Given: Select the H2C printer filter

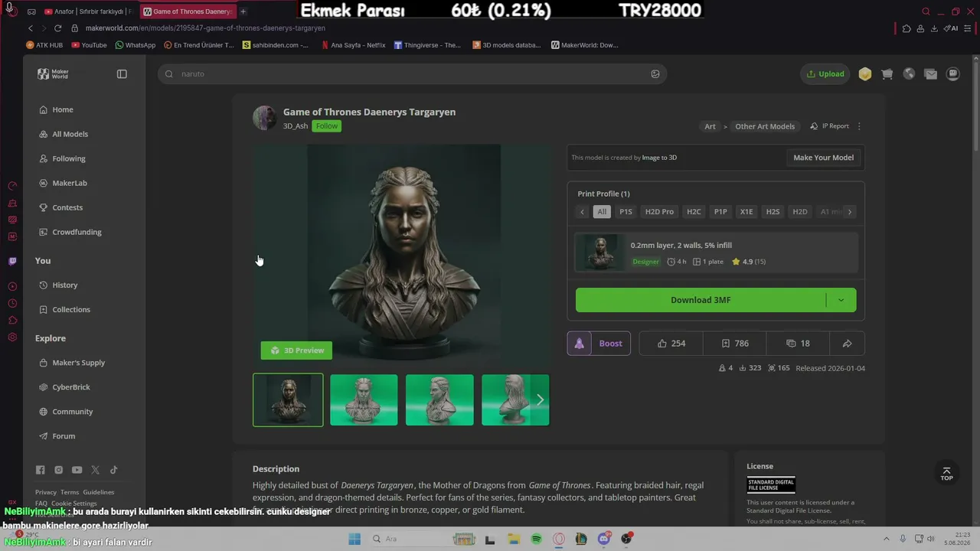Looking at the screenshot, I should 694,212.
